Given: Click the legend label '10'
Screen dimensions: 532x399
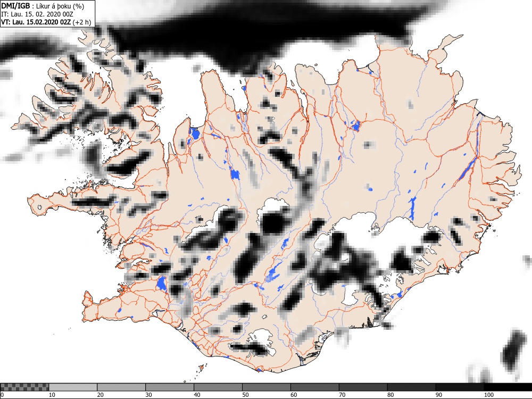Looking at the screenshot, I should click(x=52, y=395).
